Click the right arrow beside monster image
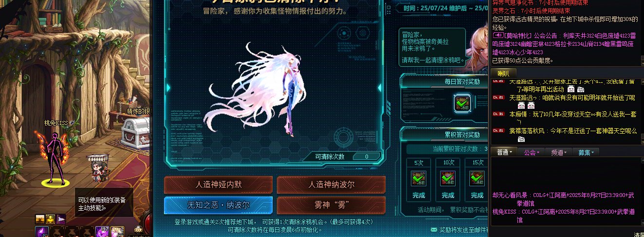Screen dimensions: 644x237 click(380, 87)
